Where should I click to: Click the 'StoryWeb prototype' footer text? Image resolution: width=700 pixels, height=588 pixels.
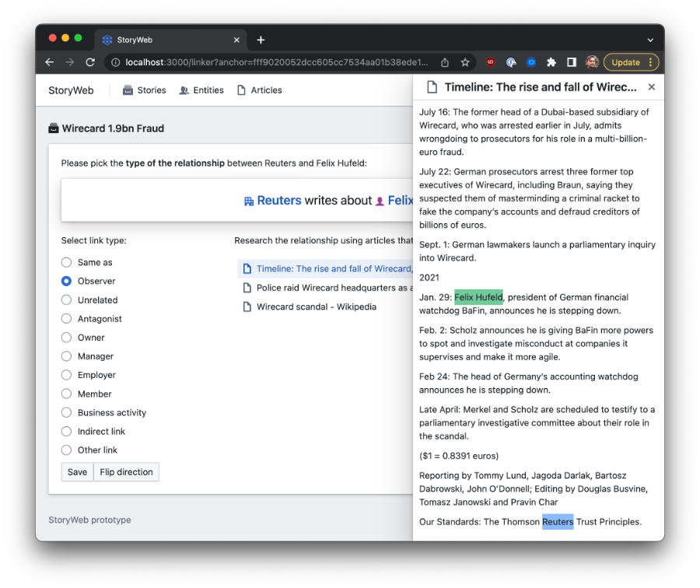point(89,520)
